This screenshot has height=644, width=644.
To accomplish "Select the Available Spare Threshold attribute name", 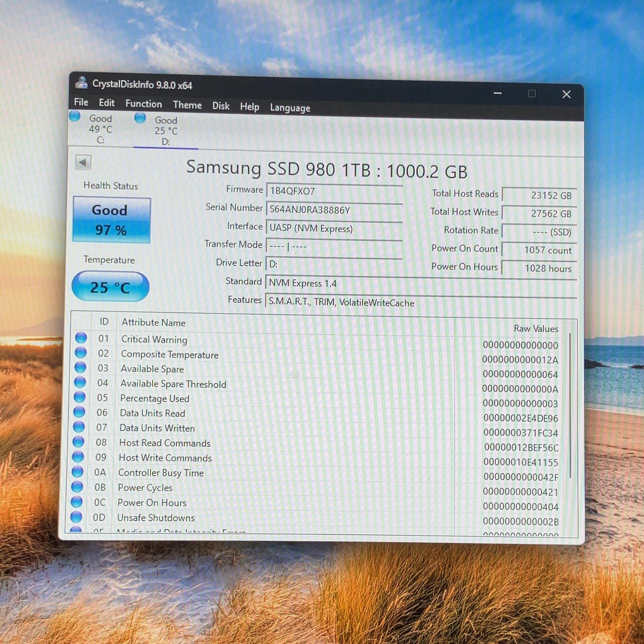I will [173, 384].
